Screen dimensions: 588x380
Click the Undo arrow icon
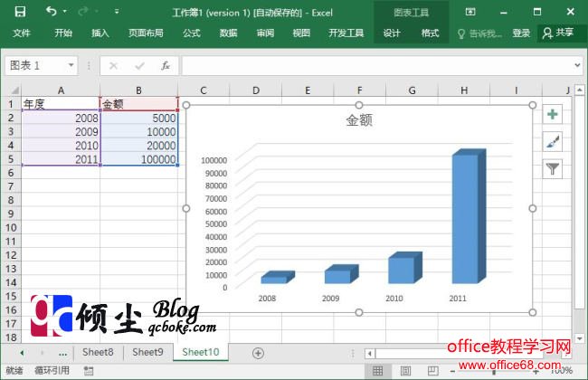51,12
